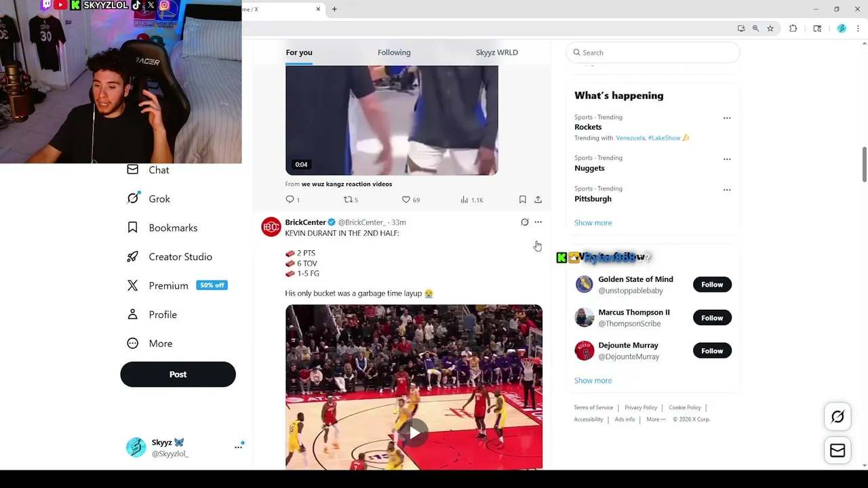Open the Nuggets trending topic
The height and width of the screenshot is (488, 868).
[589, 168]
